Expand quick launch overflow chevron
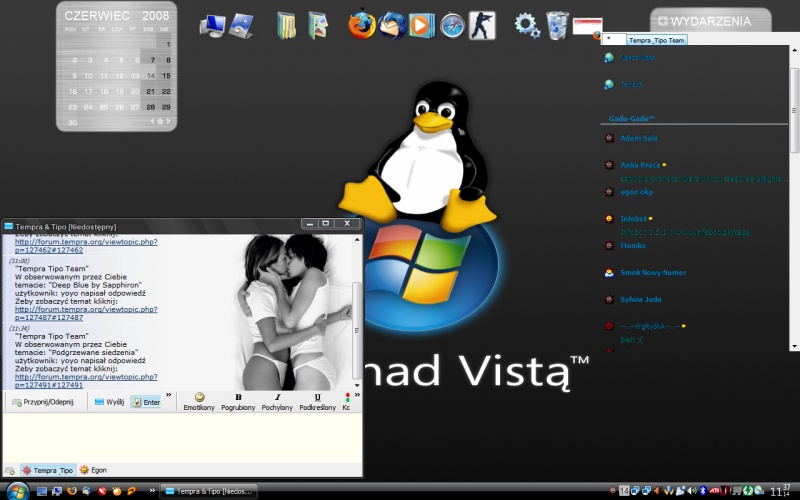This screenshot has width=800, height=500. point(152,490)
